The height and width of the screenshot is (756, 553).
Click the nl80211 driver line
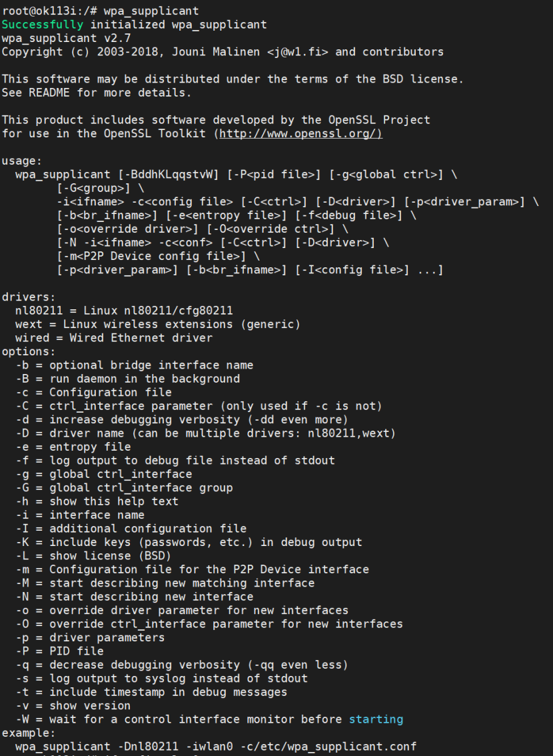pyautogui.click(x=125, y=311)
